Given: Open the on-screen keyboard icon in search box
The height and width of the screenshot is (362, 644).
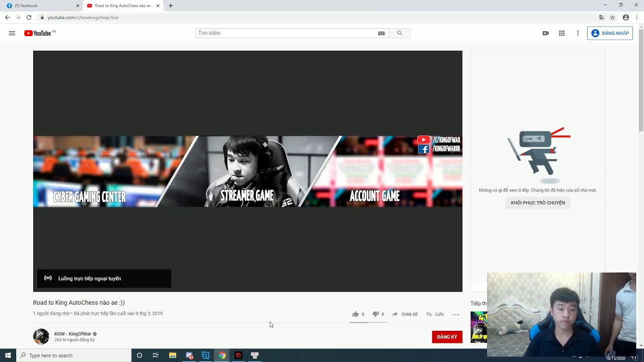Looking at the screenshot, I should click(381, 33).
